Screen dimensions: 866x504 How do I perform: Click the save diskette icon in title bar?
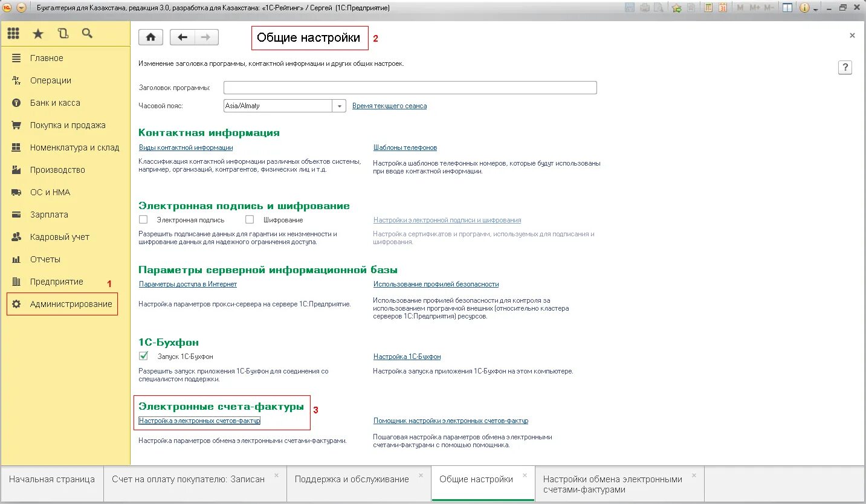630,8
